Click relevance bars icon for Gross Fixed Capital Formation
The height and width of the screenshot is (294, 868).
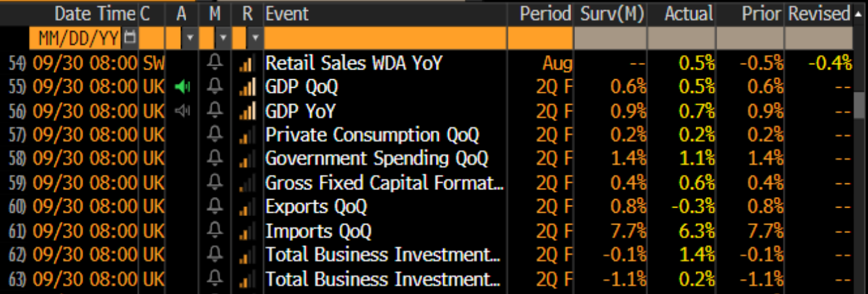pyautogui.click(x=247, y=184)
